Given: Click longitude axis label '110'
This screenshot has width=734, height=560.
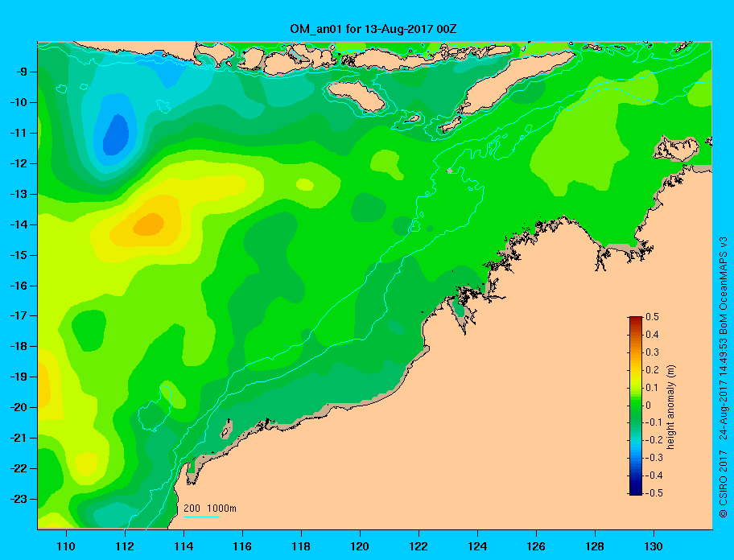Looking at the screenshot, I should point(67,546).
